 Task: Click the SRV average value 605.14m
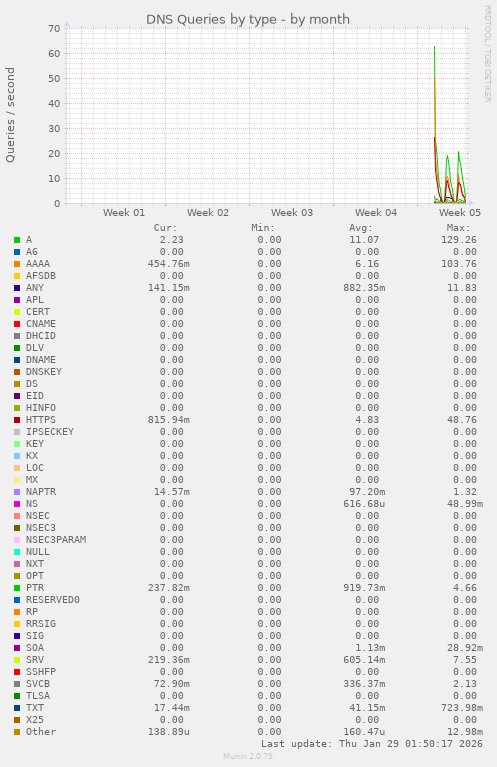364,660
